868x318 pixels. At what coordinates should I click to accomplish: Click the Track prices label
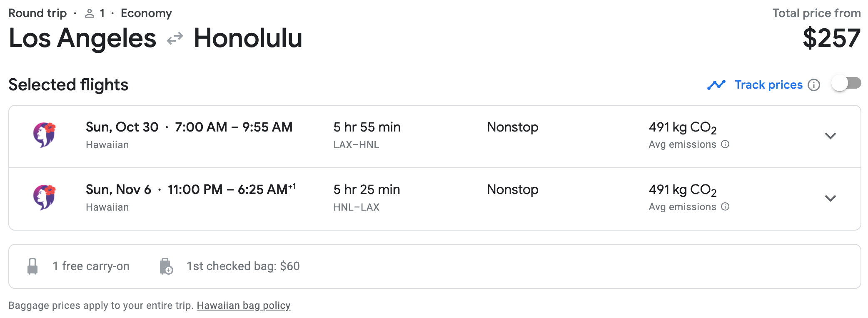768,85
